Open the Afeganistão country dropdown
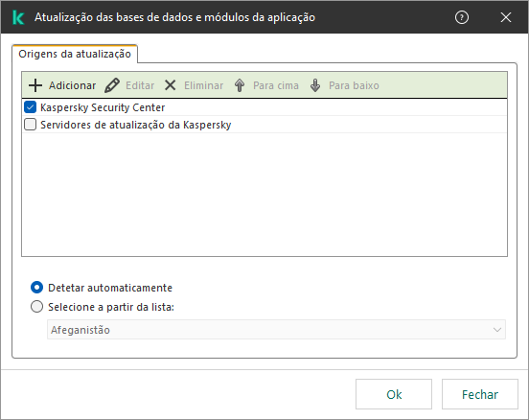The width and height of the screenshot is (529, 420). click(276, 330)
